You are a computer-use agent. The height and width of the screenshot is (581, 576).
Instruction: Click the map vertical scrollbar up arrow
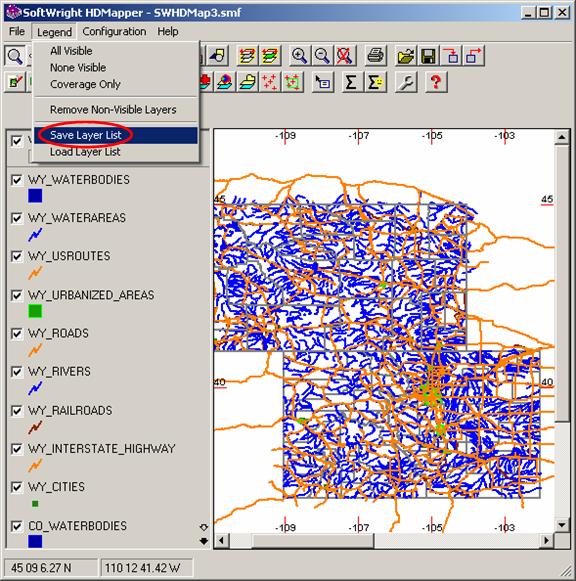tap(562, 137)
